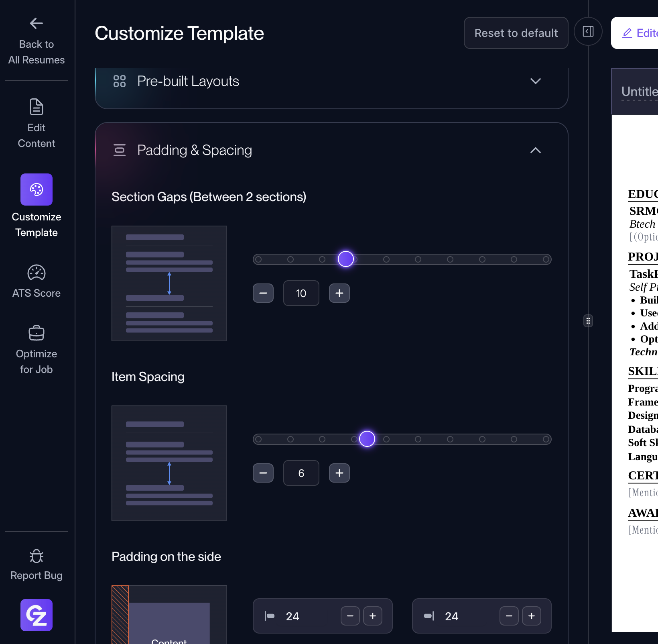Click 'Padding on the side' label
The image size is (658, 644).
[166, 556]
